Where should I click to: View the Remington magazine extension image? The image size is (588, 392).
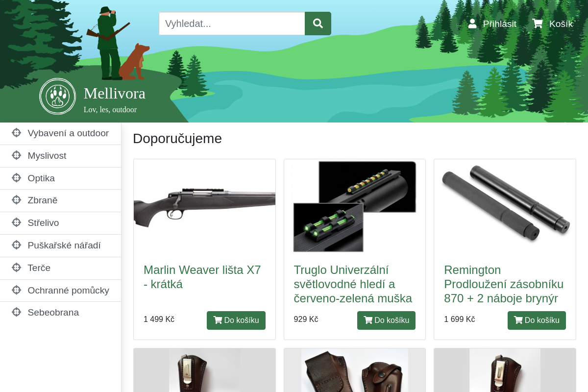point(505,206)
